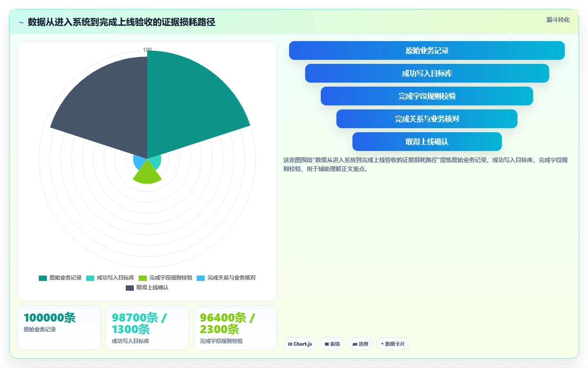Toggle the 成功写入目标库 legend item
Image resolution: width=588 pixels, height=368 pixels.
click(x=110, y=278)
